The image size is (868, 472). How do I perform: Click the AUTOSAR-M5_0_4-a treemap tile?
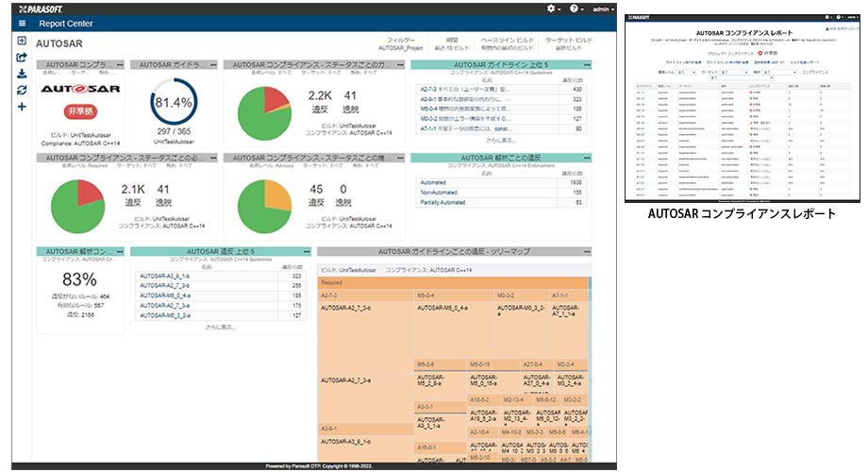coord(454,330)
